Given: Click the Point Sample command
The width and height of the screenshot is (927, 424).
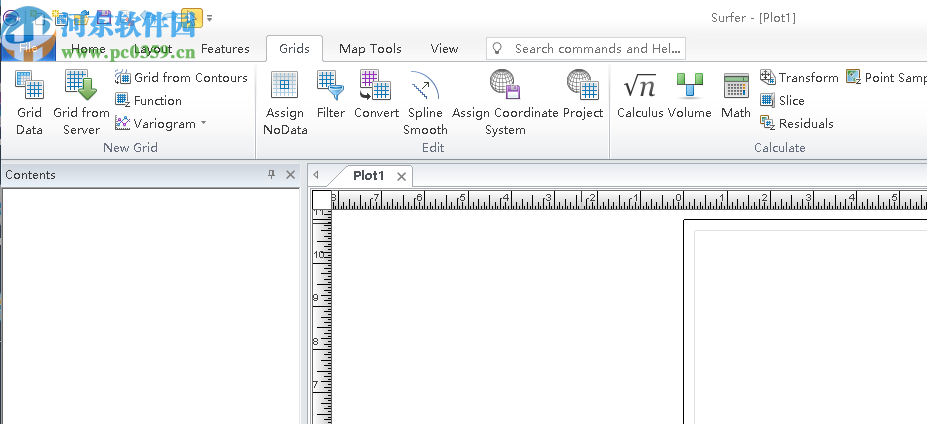Looking at the screenshot, I should [886, 77].
